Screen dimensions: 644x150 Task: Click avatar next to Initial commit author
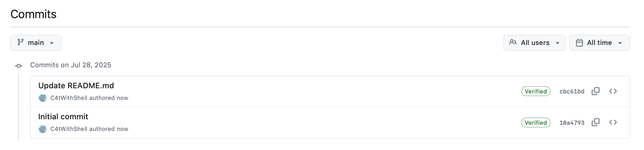42,129
